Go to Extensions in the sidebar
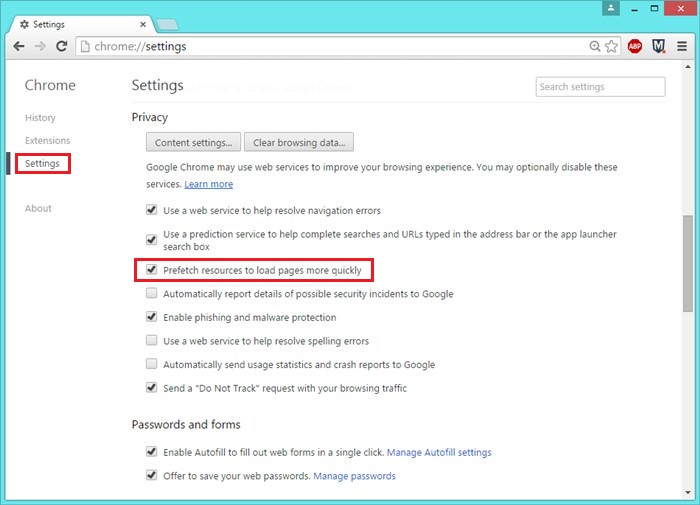The height and width of the screenshot is (505, 700). click(48, 141)
